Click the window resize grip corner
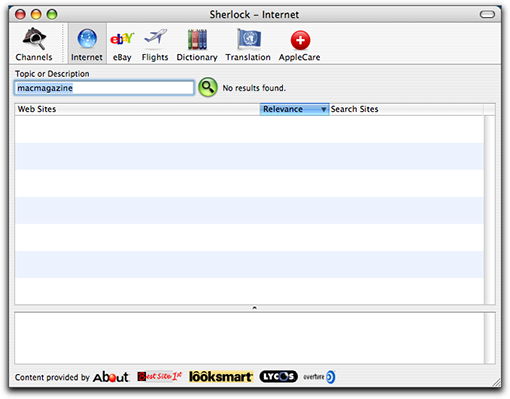 (496, 382)
